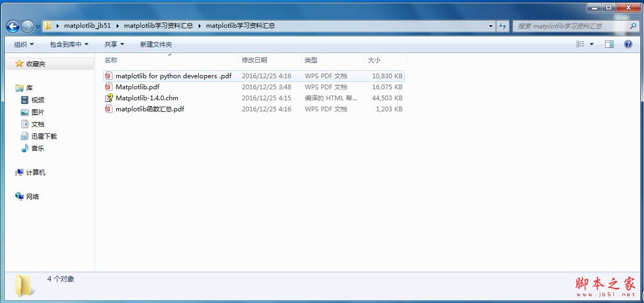Open the 包含到库中 menu
This screenshot has width=644, height=303.
(69, 45)
